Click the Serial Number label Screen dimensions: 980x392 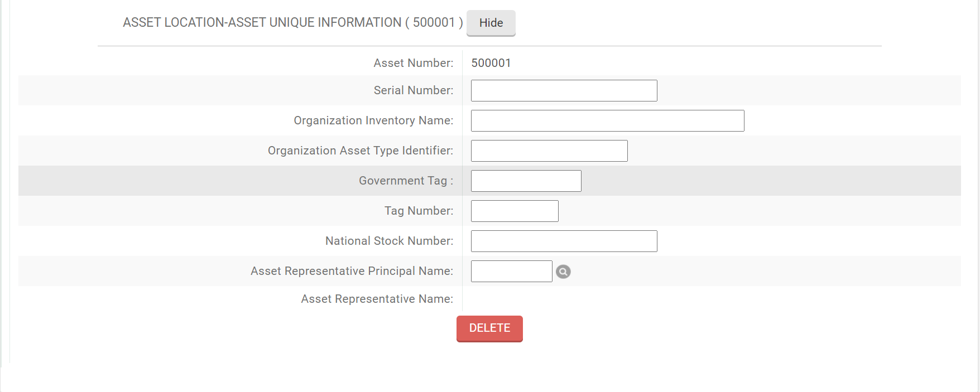414,90
